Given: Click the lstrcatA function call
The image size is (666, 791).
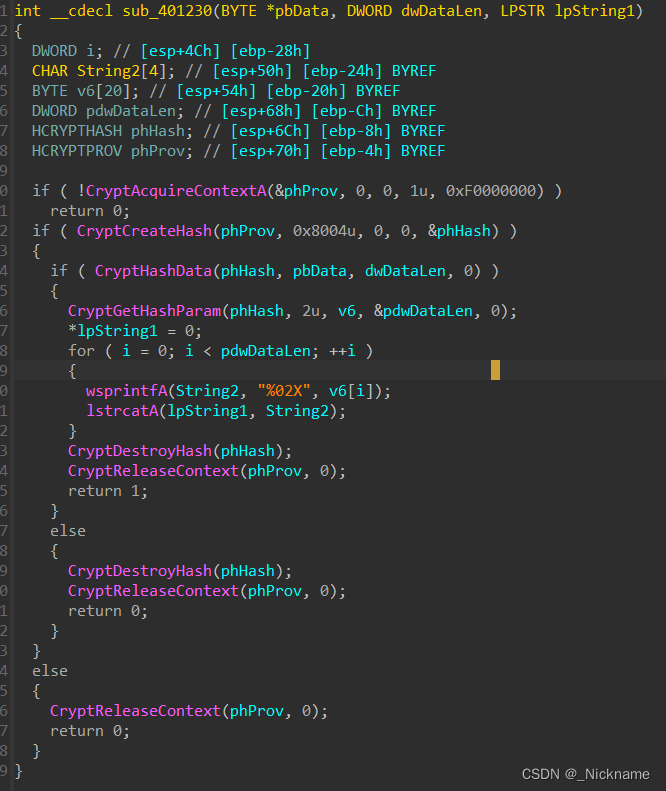Looking at the screenshot, I should (x=122, y=411).
